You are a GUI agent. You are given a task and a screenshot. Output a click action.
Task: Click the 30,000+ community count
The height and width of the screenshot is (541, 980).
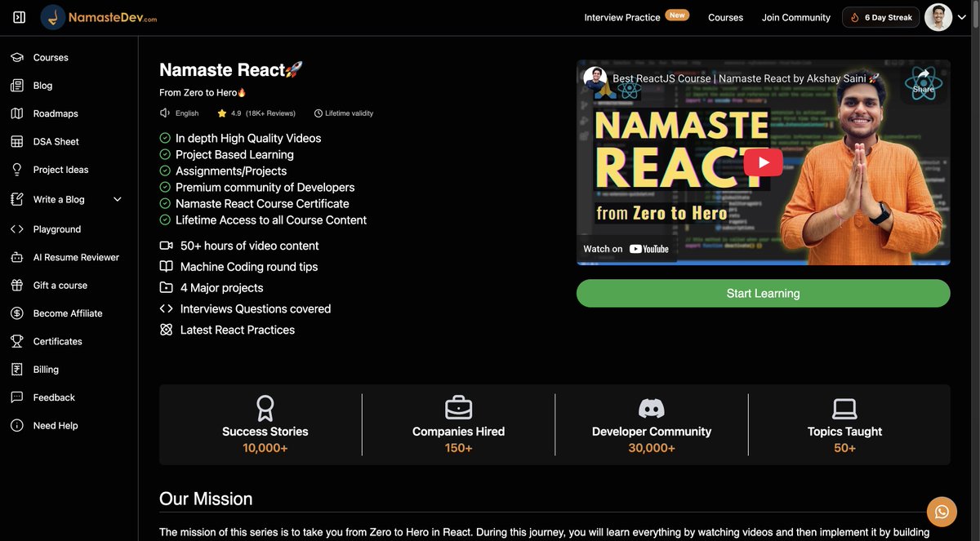pyautogui.click(x=652, y=448)
